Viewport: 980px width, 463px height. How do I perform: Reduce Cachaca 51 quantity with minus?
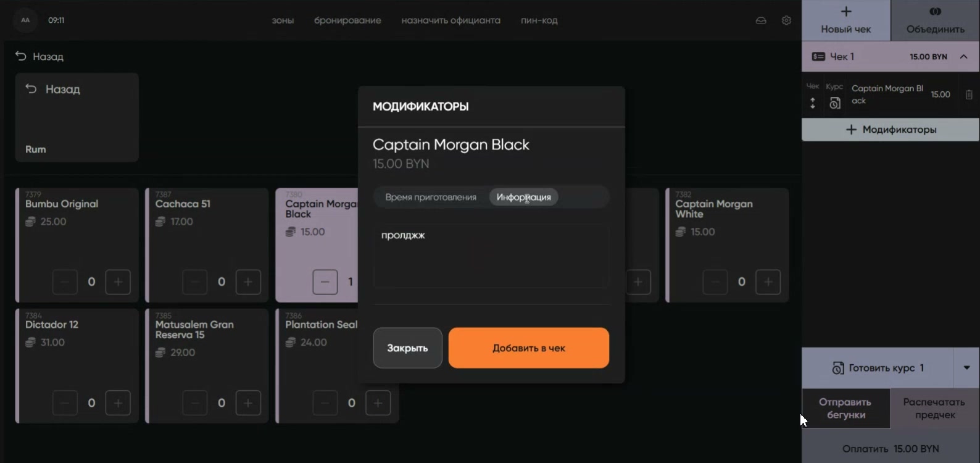(195, 282)
